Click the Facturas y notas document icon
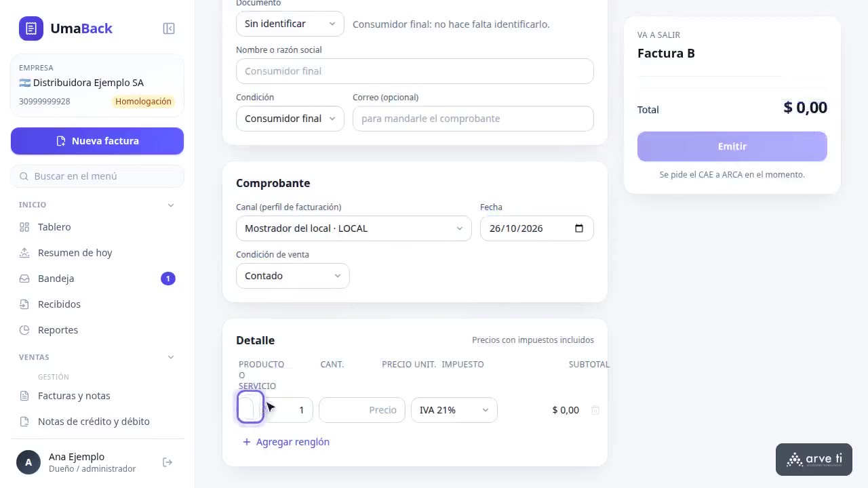Screen dimensions: 868x488 coord(24,396)
